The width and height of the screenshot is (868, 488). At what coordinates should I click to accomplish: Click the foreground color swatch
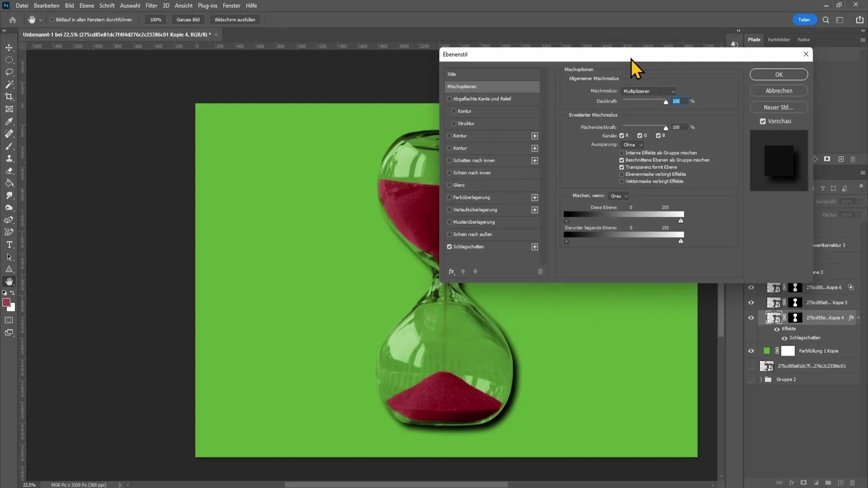coord(6,303)
